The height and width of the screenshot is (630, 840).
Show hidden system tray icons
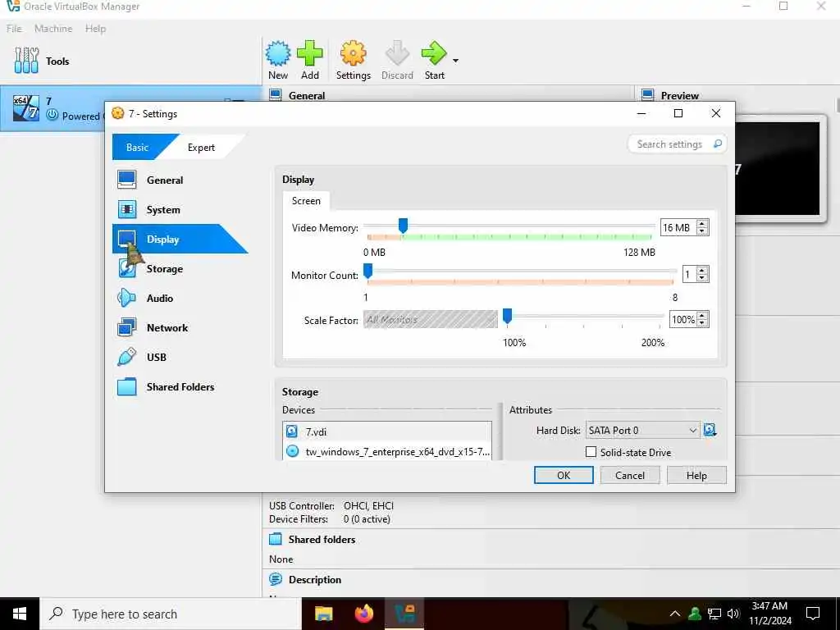point(675,614)
